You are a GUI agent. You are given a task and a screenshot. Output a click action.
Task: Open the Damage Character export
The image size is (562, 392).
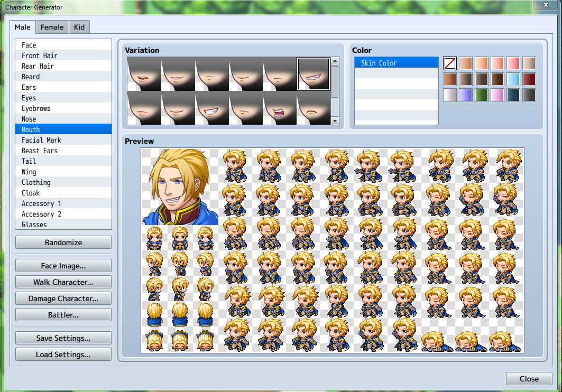[63, 298]
